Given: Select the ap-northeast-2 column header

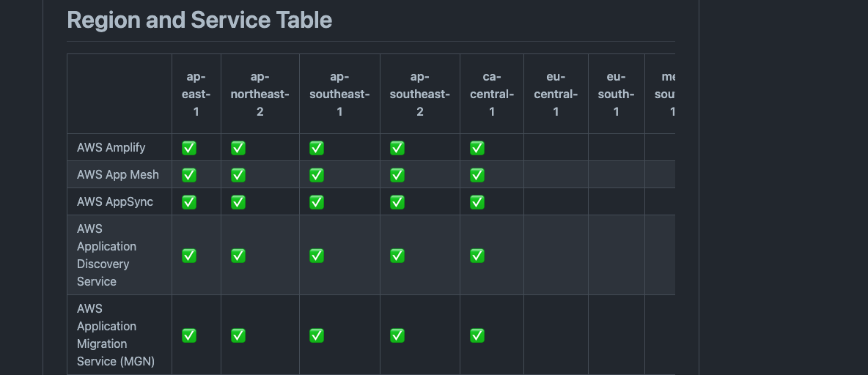Looking at the screenshot, I should click(260, 94).
